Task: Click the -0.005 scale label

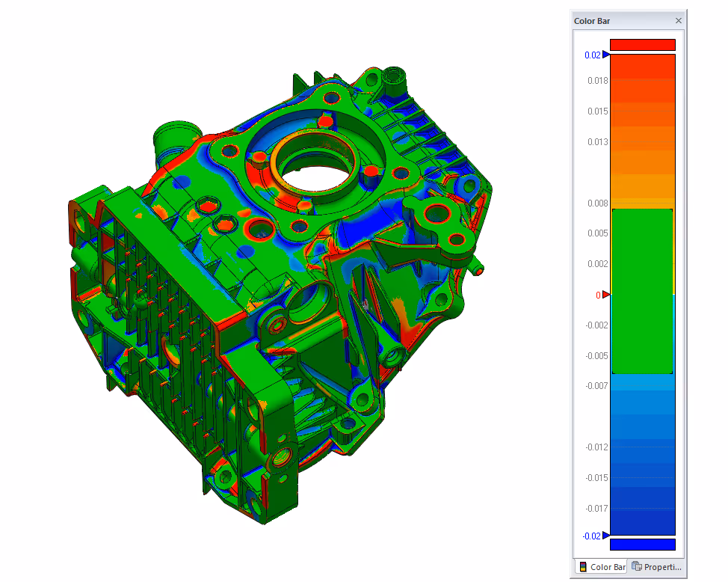Action: (596, 355)
